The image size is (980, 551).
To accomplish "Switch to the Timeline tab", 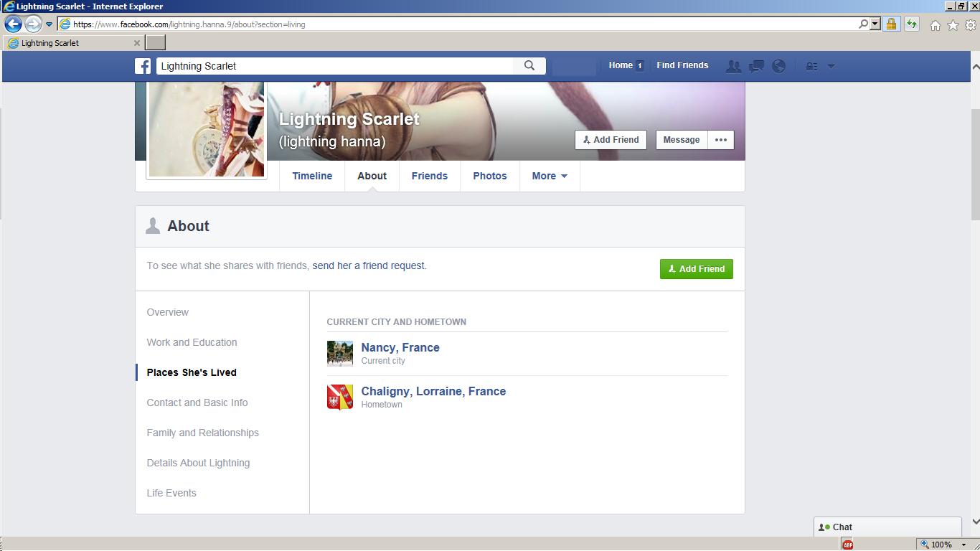I will tap(312, 176).
